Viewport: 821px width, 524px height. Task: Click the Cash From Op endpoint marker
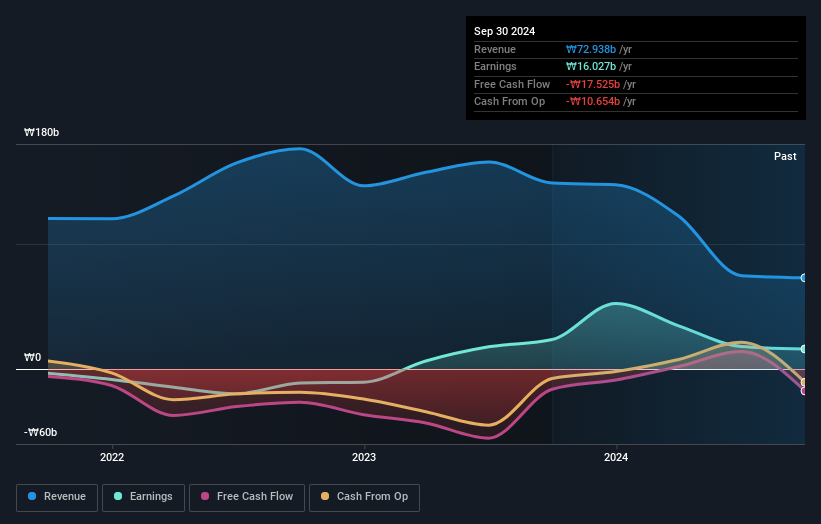[804, 383]
